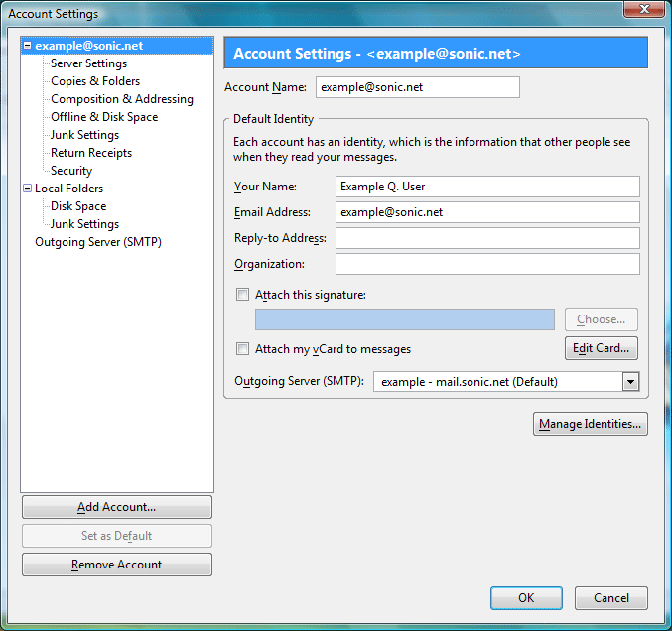The image size is (672, 631).
Task: Click the Organization field
Action: click(487, 264)
